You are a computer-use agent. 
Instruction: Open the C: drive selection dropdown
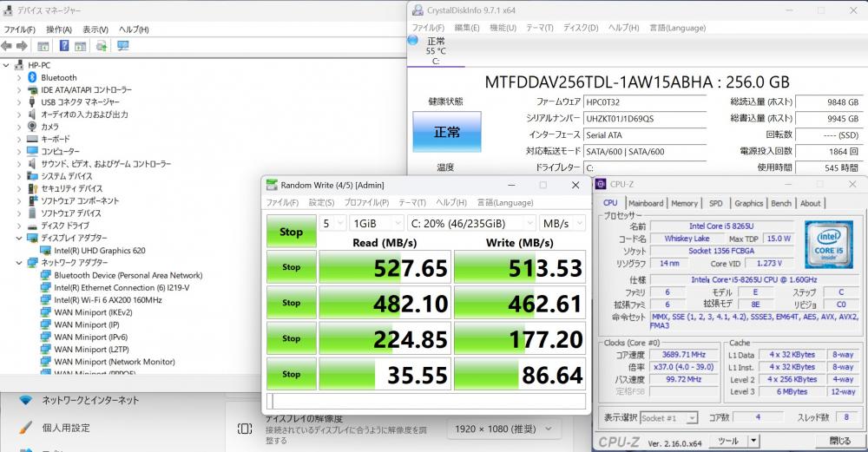pyautogui.click(x=470, y=224)
